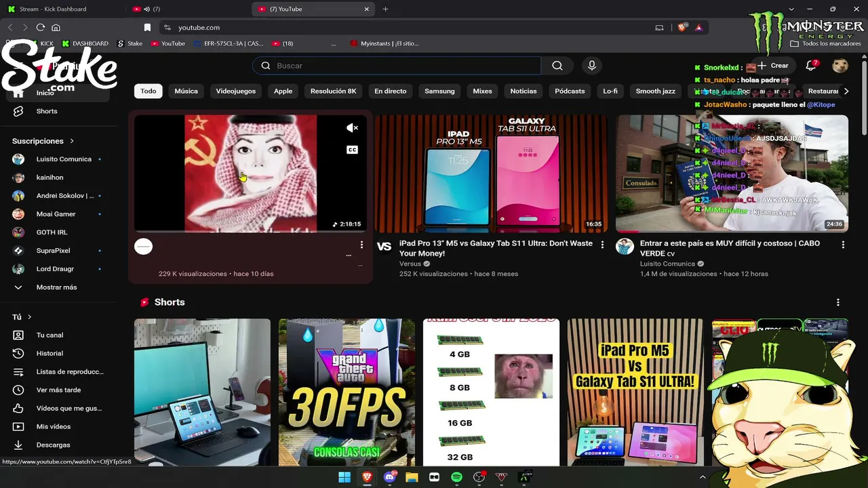The width and height of the screenshot is (868, 488).
Task: Open the Crear button
Action: [x=773, y=66]
